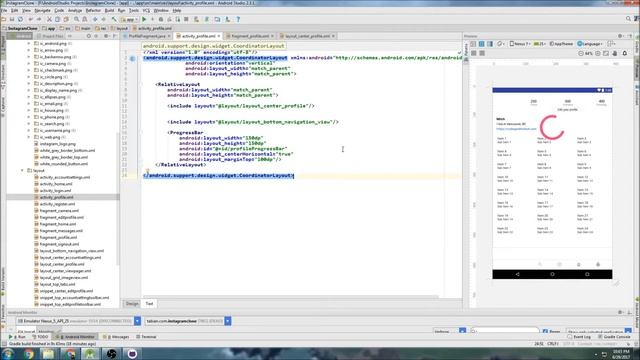Open instagram_logo.png in project tree
The image size is (640, 360).
pos(58,144)
